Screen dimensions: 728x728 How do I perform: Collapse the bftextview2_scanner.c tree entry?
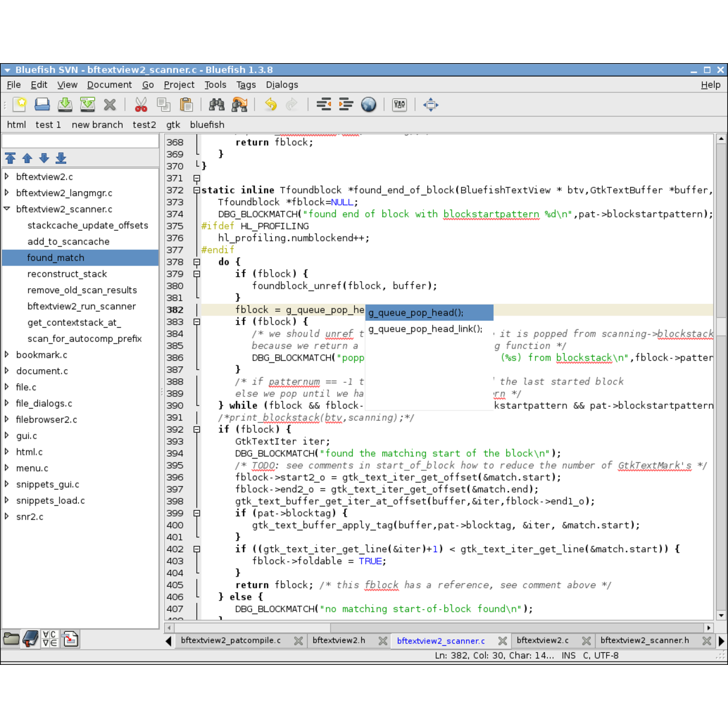tap(7, 209)
